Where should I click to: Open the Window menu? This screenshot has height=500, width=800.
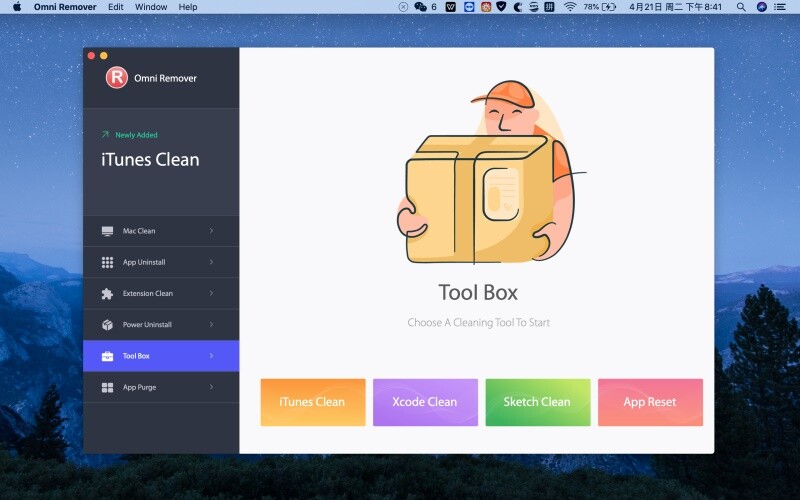click(x=151, y=7)
